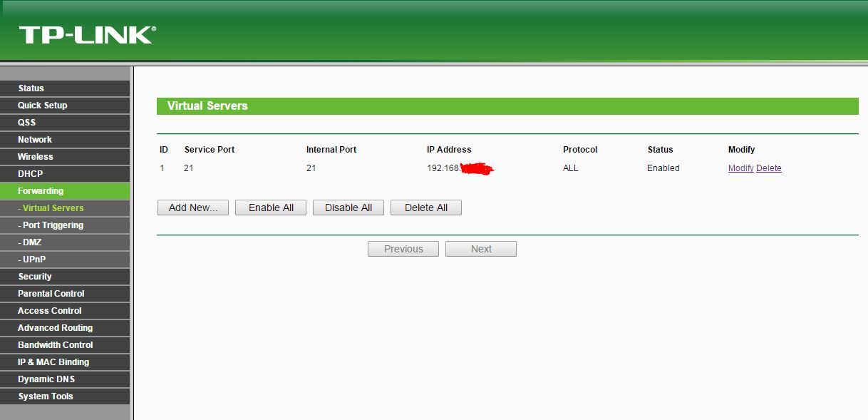The height and width of the screenshot is (420, 868).
Task: Click the Virtual Servers page heading
Action: [207, 106]
